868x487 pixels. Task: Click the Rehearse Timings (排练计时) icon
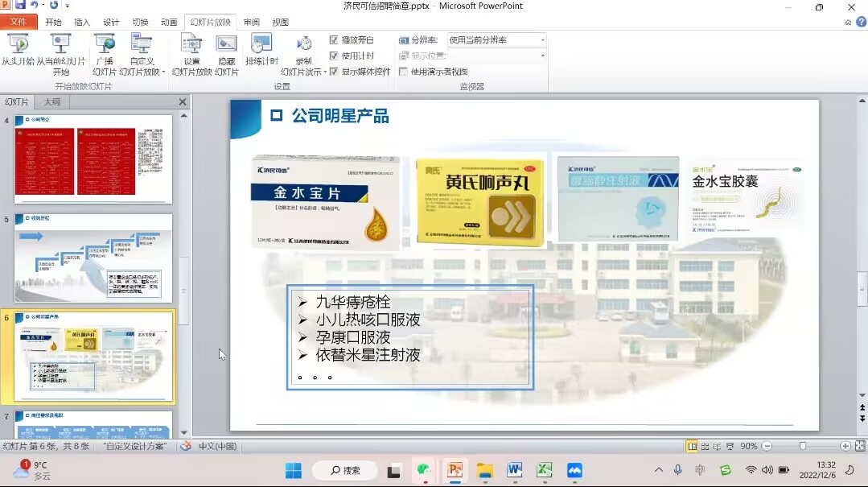point(261,45)
